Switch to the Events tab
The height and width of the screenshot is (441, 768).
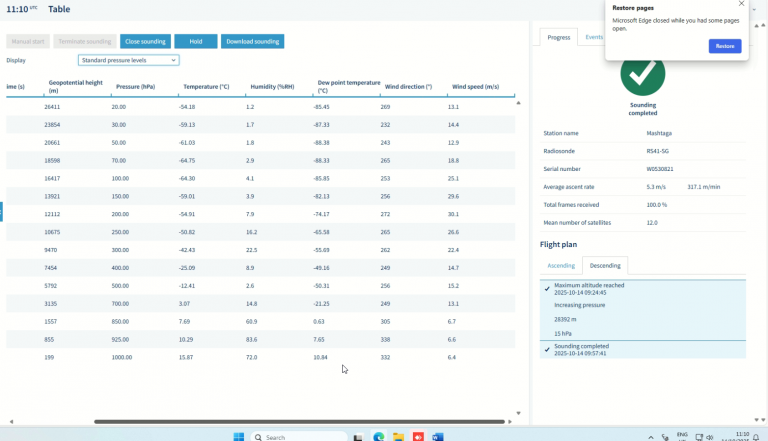(594, 37)
